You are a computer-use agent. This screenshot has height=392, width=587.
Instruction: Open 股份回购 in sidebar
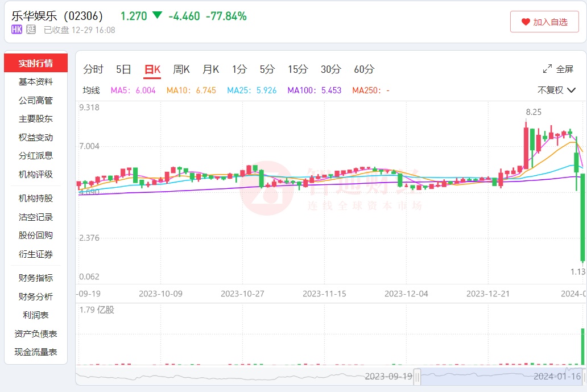[x=36, y=235]
